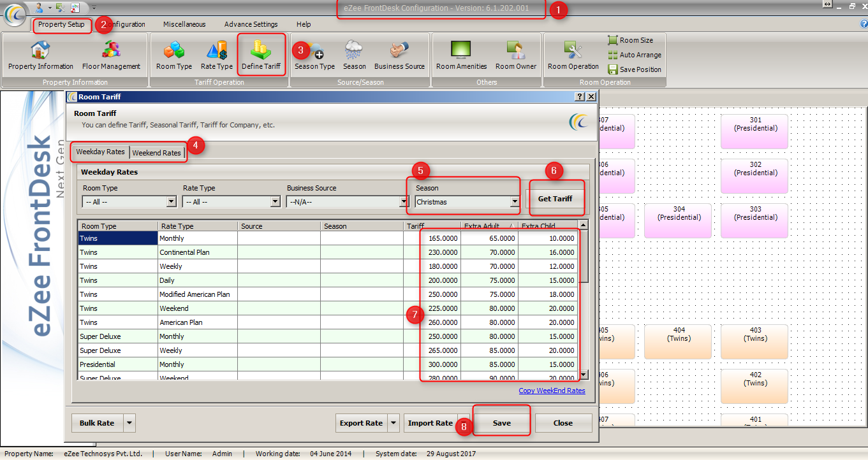This screenshot has width=868, height=460.
Task: Click the Twins Daily tariff value 200.0000
Action: pyautogui.click(x=432, y=280)
